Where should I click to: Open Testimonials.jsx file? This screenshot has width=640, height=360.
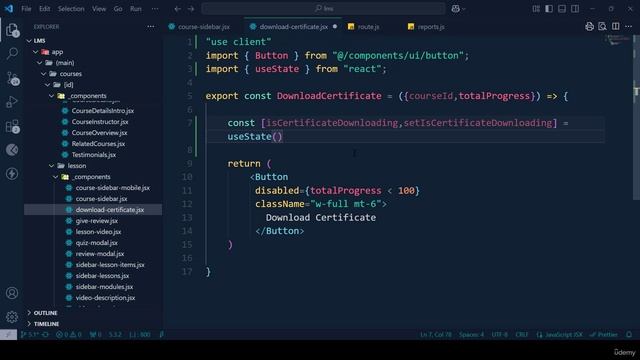click(93, 155)
